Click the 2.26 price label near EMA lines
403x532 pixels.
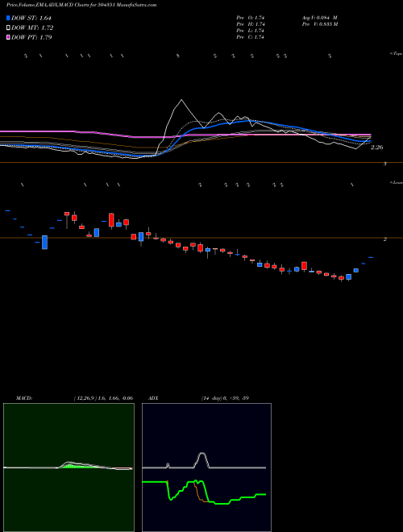click(377, 148)
